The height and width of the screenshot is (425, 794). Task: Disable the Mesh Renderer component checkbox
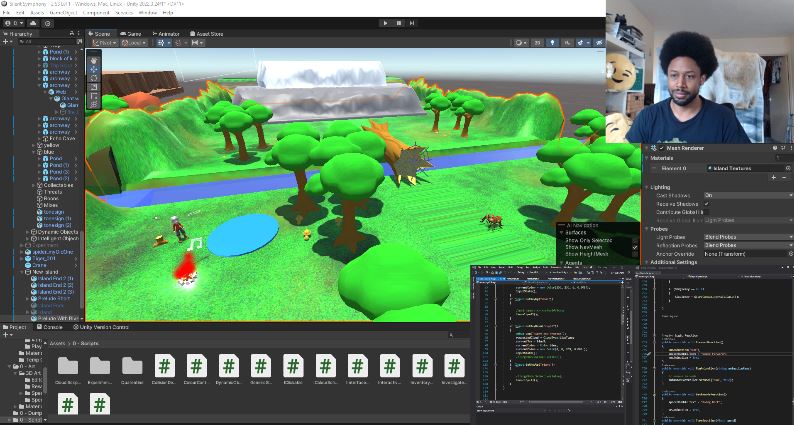[663, 147]
